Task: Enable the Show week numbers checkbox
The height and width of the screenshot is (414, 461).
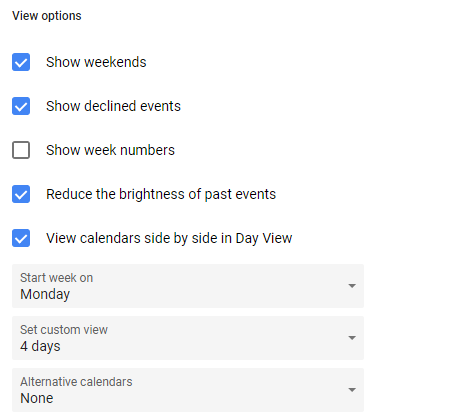Action: click(21, 150)
